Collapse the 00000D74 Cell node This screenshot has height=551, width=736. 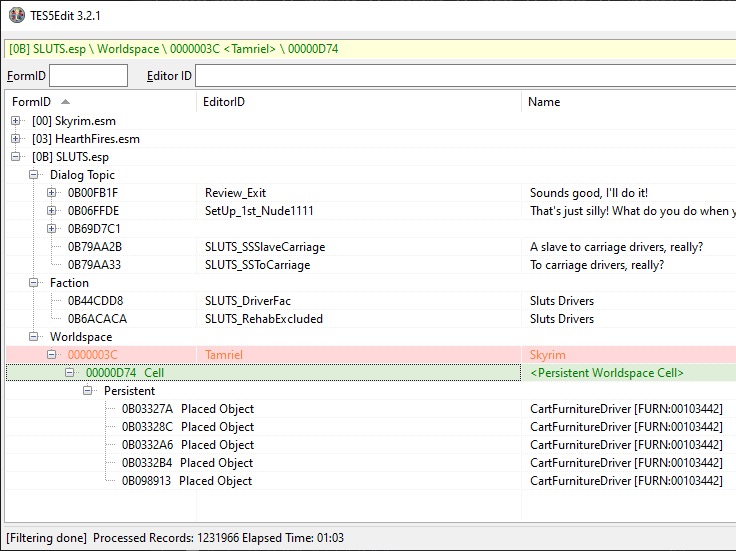[70, 373]
